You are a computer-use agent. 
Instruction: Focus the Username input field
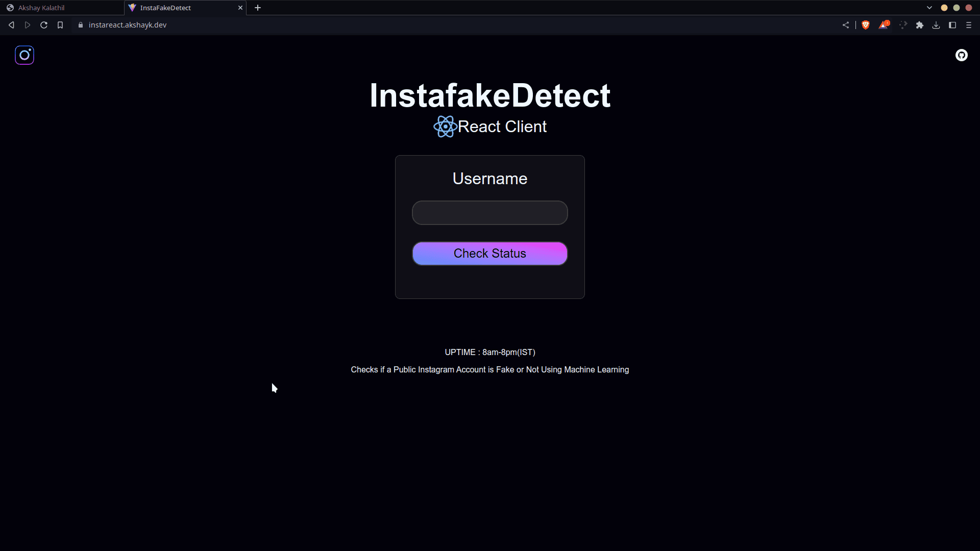tap(489, 213)
